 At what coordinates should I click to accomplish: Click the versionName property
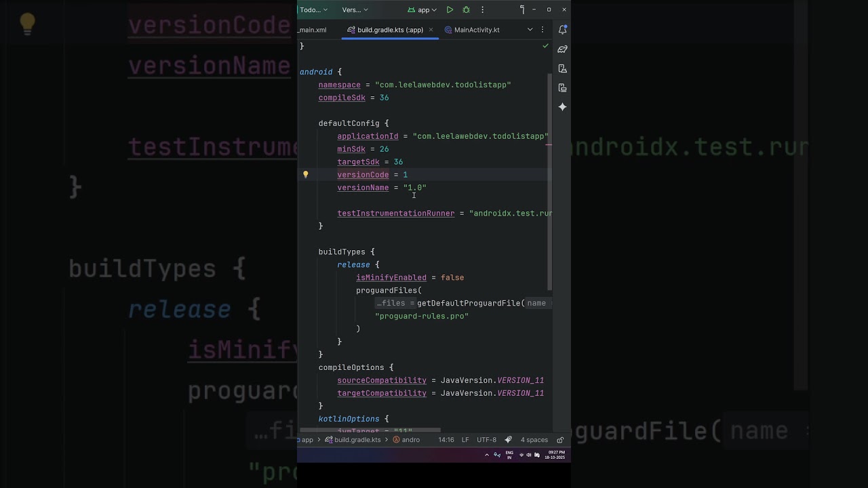(363, 188)
